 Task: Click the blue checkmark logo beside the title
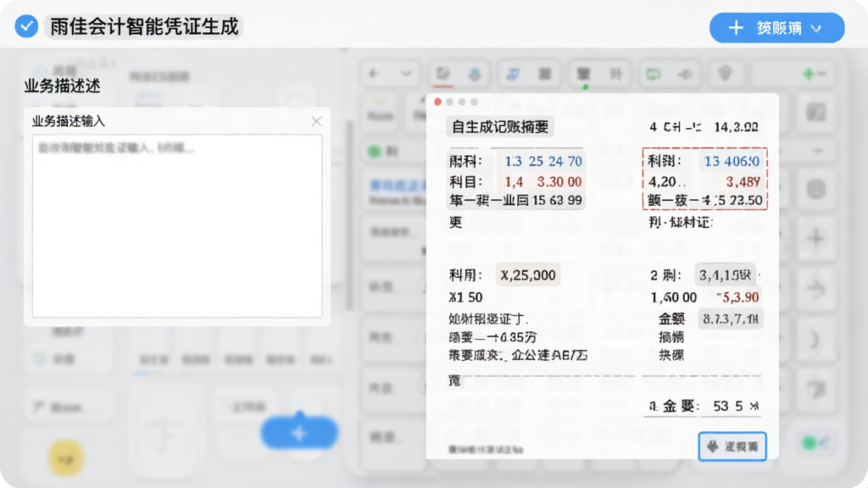click(x=26, y=26)
